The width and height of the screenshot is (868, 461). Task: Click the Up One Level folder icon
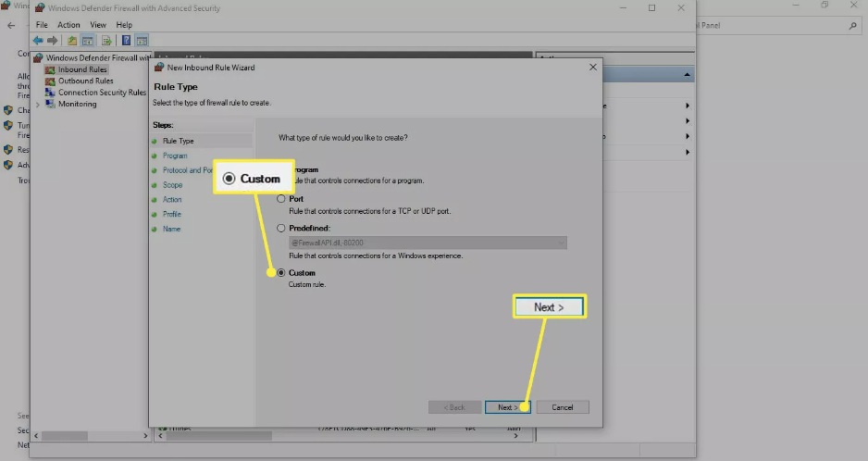pyautogui.click(x=72, y=41)
